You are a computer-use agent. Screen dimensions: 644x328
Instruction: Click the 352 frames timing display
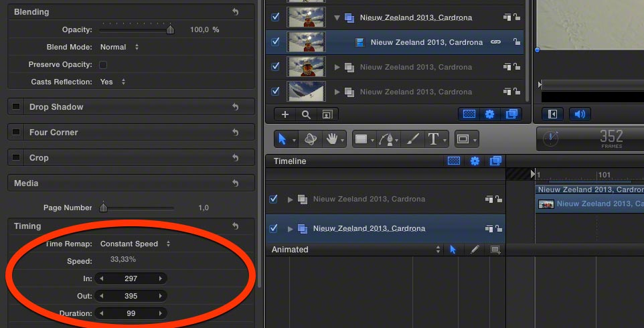pyautogui.click(x=612, y=139)
